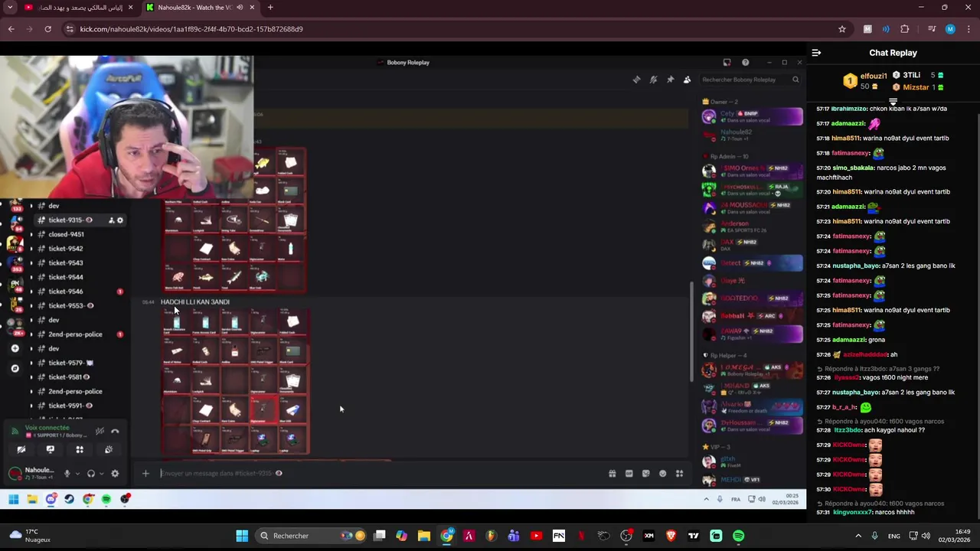Open Discord member list icon in video
The image size is (980, 551).
[687, 80]
